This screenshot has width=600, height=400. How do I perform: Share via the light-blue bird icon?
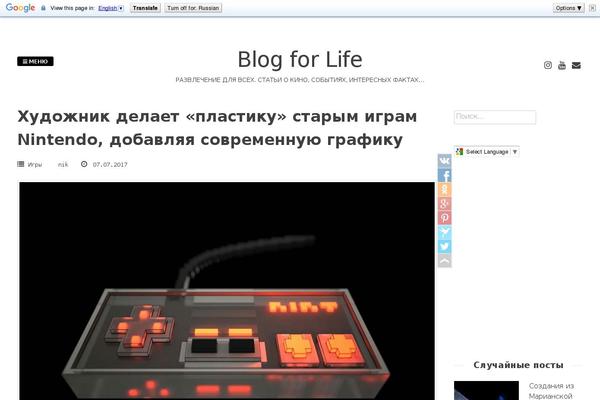click(x=445, y=232)
